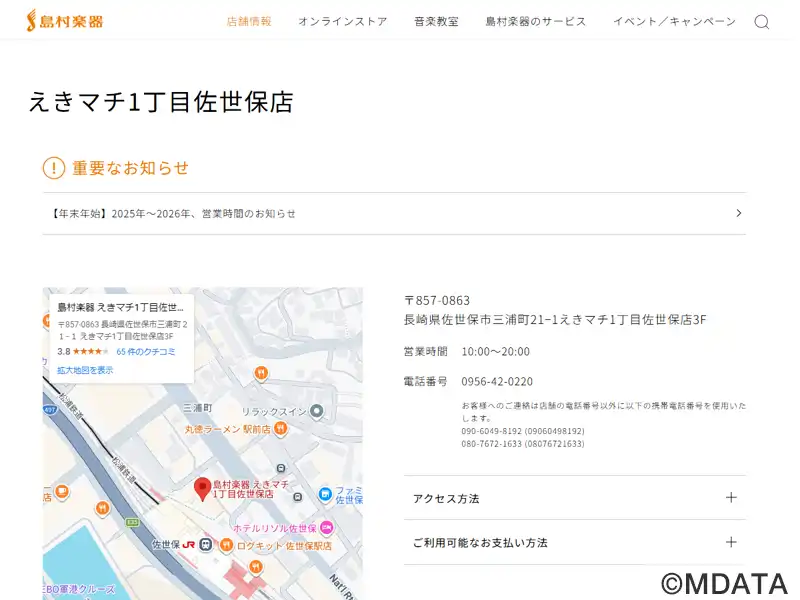Go to 音楽教室 in navigation
The height and width of the screenshot is (600, 800).
click(436, 21)
